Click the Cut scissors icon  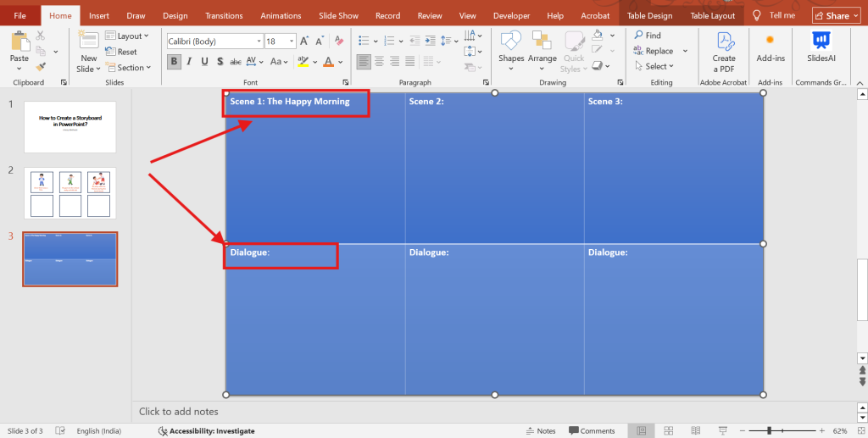[40, 36]
